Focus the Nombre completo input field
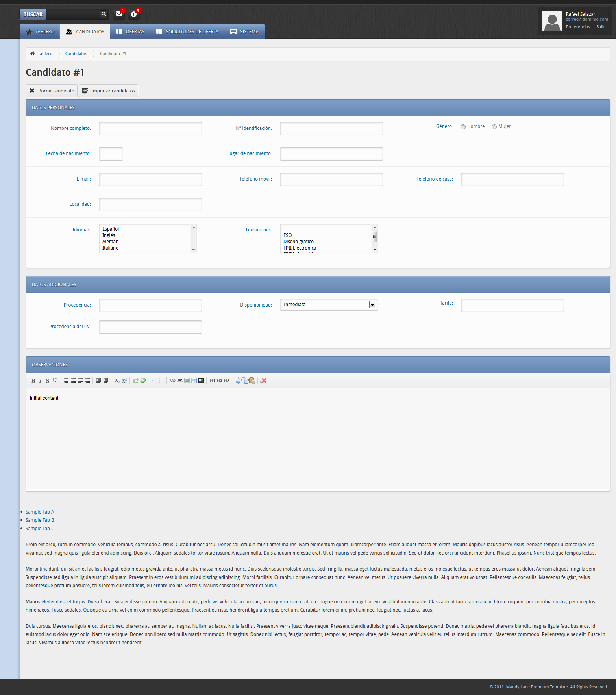This screenshot has width=616, height=695. tap(150, 129)
